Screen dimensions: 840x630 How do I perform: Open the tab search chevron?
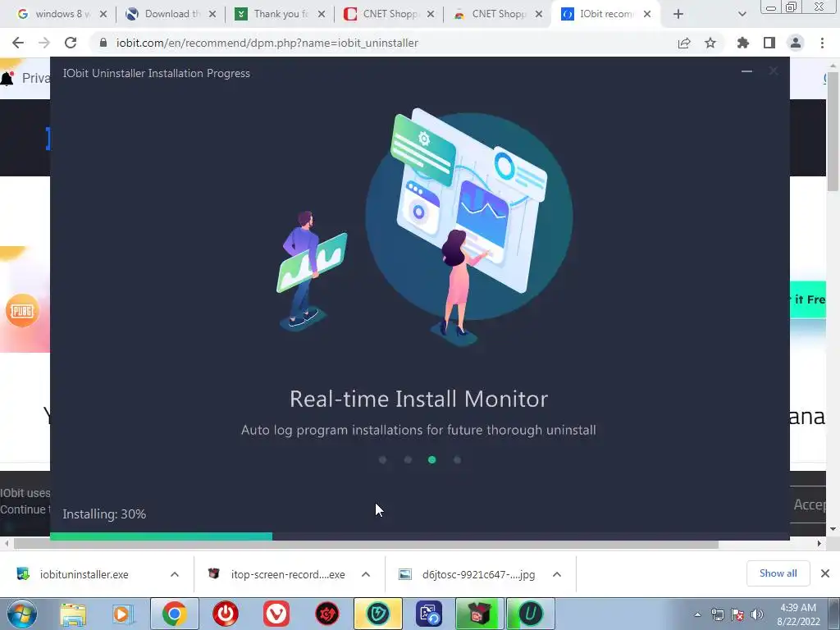pyautogui.click(x=742, y=14)
